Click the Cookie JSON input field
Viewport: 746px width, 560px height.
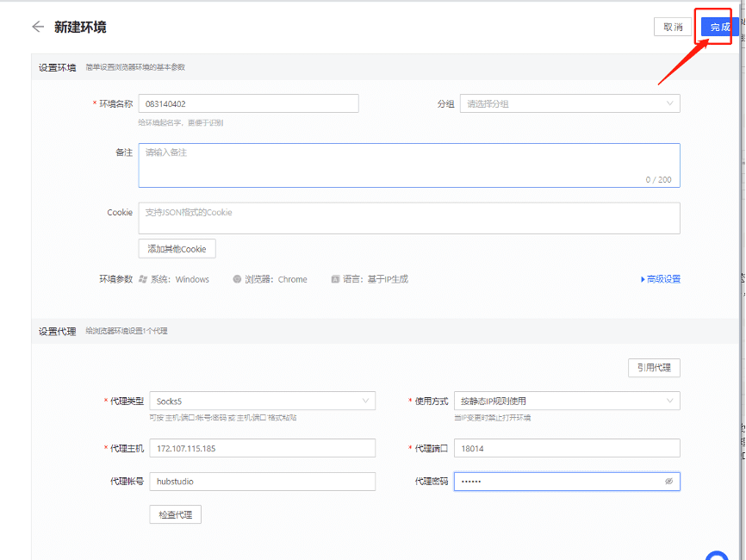tap(409, 217)
